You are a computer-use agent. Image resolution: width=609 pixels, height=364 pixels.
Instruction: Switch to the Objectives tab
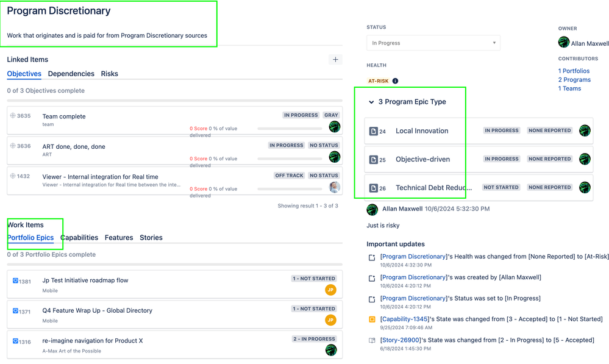24,74
